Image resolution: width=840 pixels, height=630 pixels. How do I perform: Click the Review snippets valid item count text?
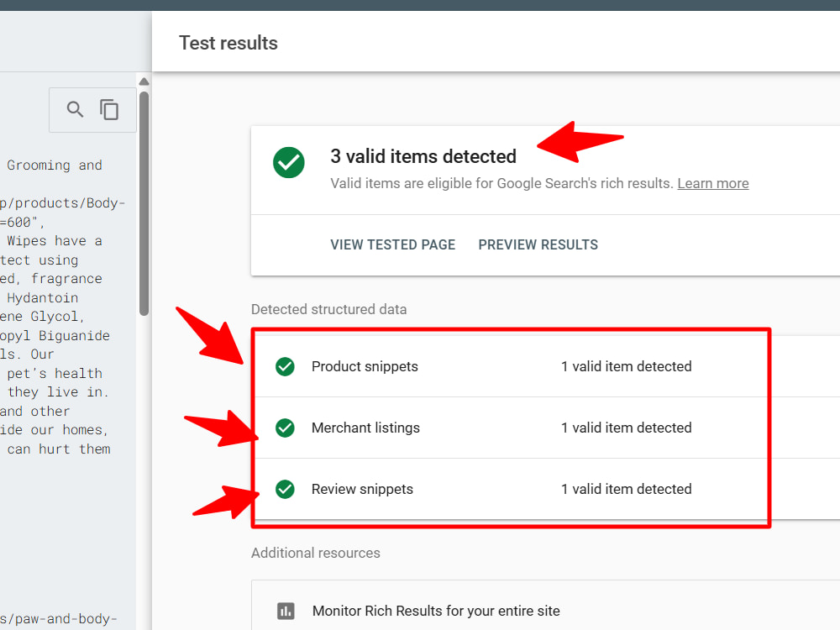[627, 489]
